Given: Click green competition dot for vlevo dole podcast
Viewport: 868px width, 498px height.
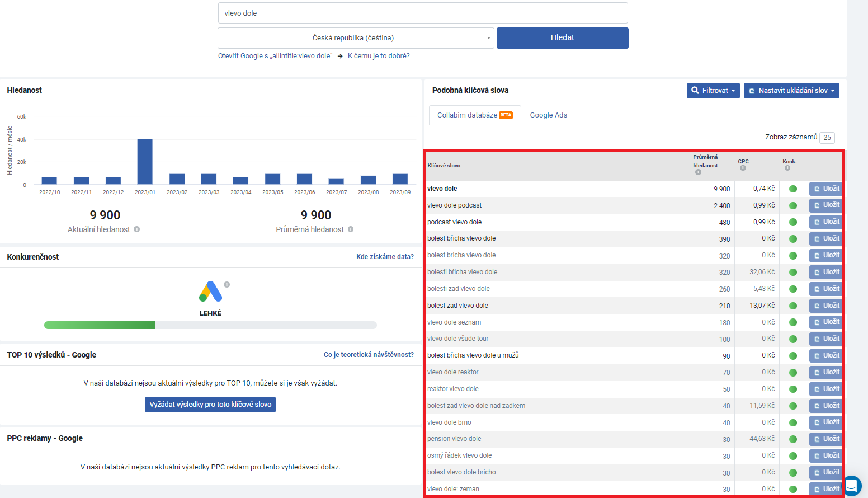Looking at the screenshot, I should tap(792, 205).
